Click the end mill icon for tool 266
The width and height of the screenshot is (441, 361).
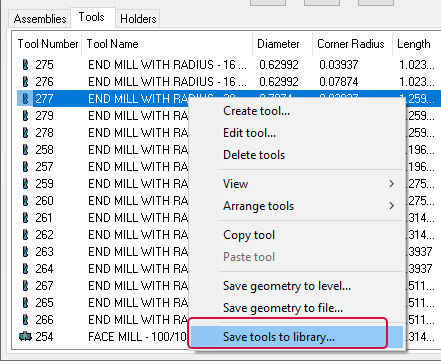pyautogui.click(x=25, y=320)
